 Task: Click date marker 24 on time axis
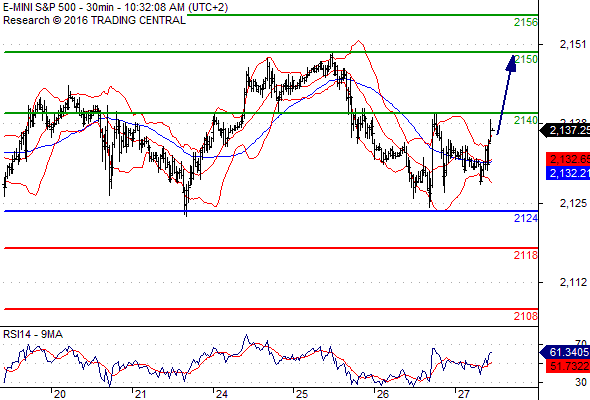(x=221, y=394)
